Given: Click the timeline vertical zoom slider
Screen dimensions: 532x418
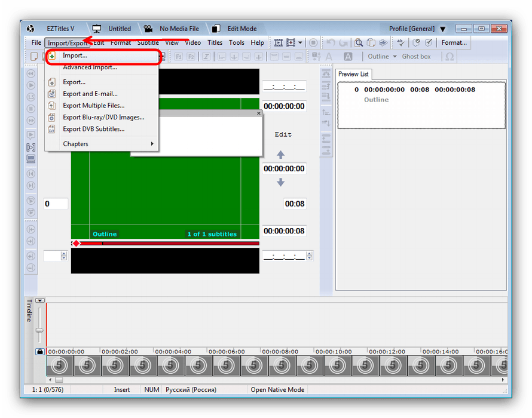Looking at the screenshot, I should pyautogui.click(x=39, y=330).
